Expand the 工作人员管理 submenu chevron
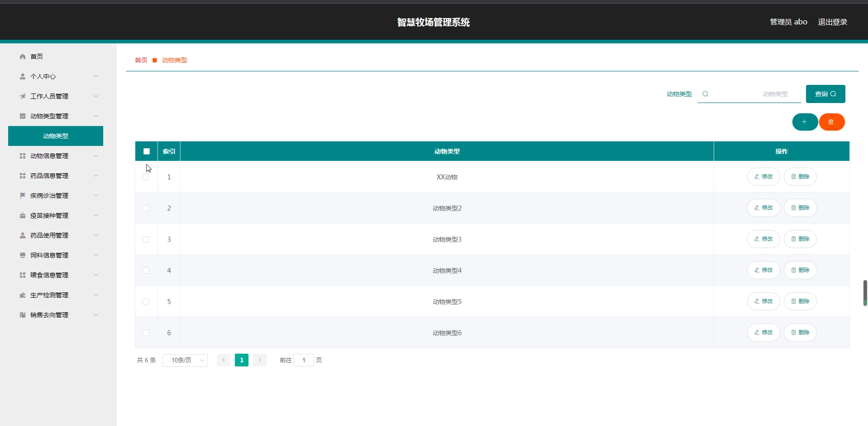The height and width of the screenshot is (426, 868). point(96,96)
